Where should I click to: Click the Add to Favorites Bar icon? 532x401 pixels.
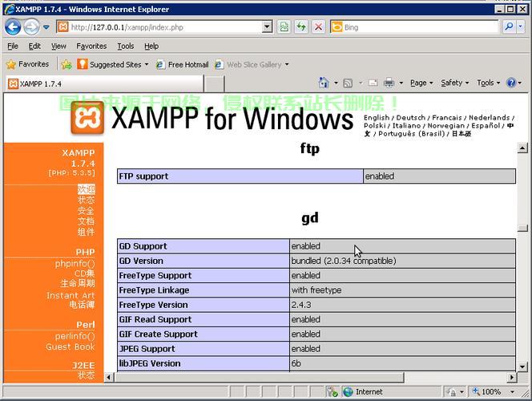(x=66, y=64)
